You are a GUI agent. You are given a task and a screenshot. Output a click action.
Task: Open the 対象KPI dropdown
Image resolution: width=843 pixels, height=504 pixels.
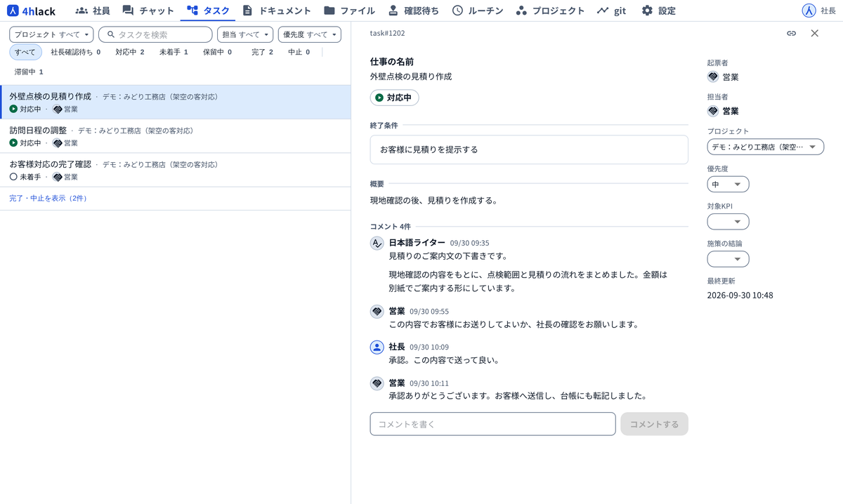[x=728, y=222]
